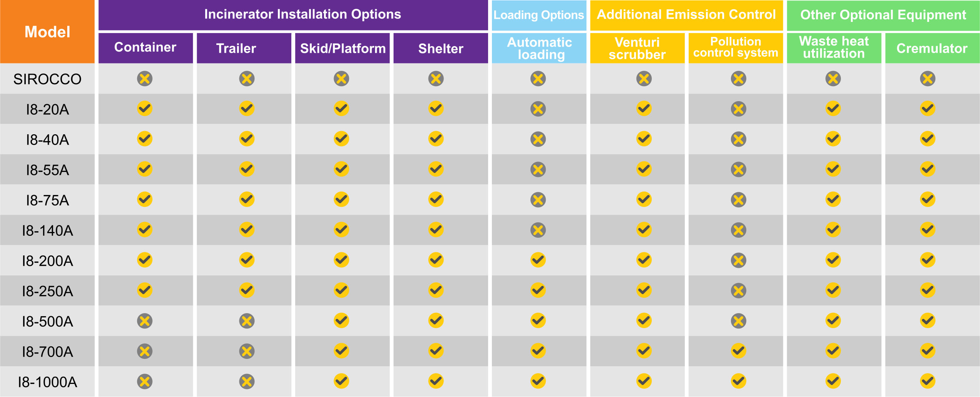Screen dimensions: 980x397
Task: Click the Venturi scrubber column header
Action: [x=637, y=48]
